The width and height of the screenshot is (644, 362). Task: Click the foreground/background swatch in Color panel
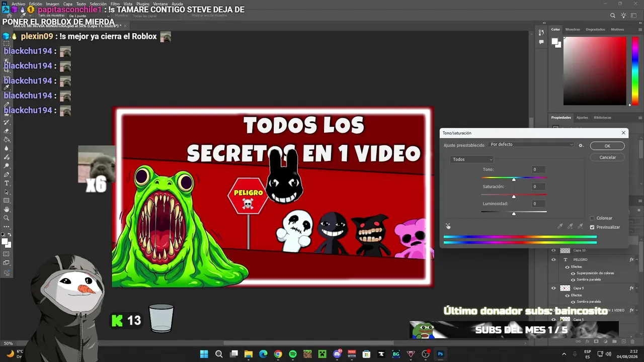point(556,43)
